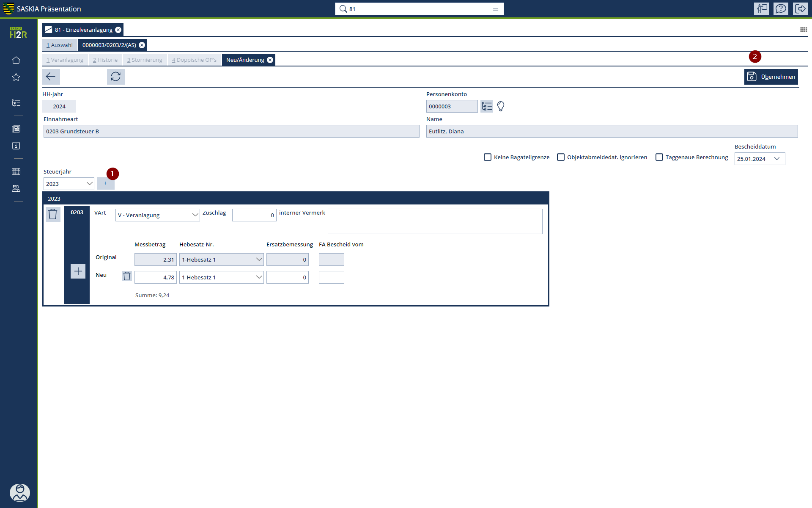Open the Bescheiddatum date dropdown

[x=777, y=159]
